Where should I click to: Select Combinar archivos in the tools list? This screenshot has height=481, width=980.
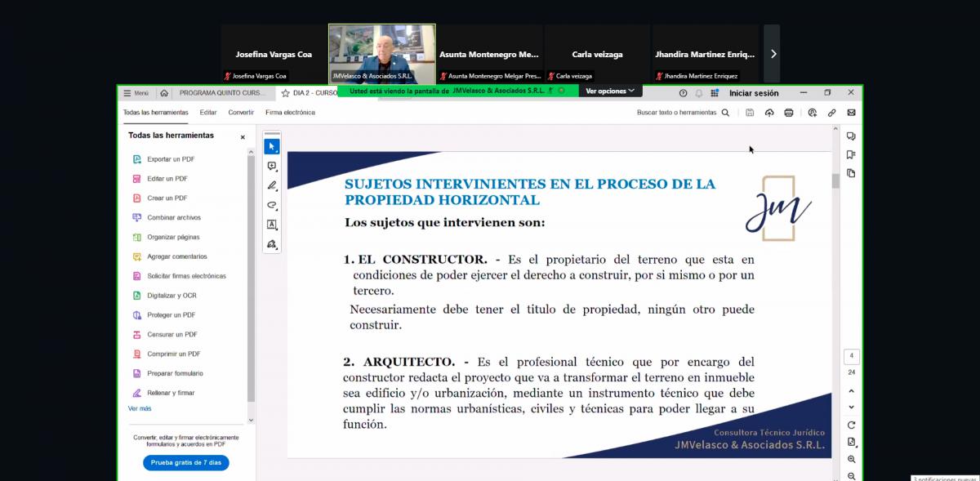coord(173,217)
